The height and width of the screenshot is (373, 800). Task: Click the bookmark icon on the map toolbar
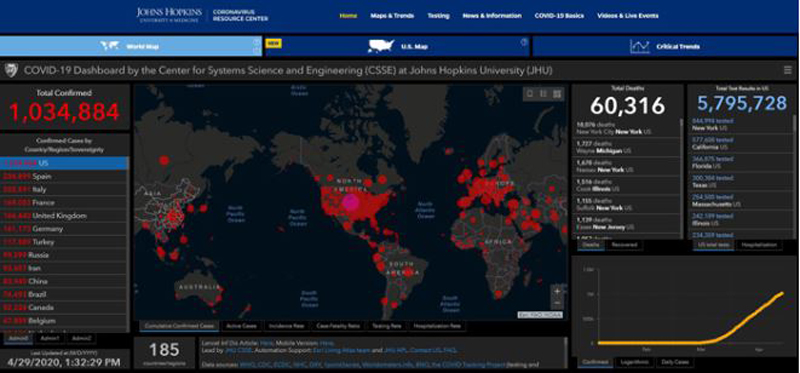pos(531,93)
